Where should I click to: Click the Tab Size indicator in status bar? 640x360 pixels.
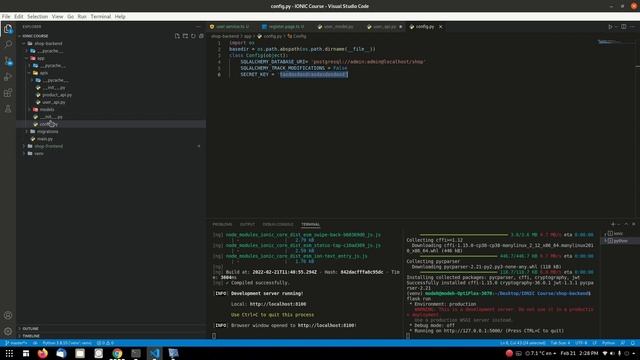tap(560, 343)
